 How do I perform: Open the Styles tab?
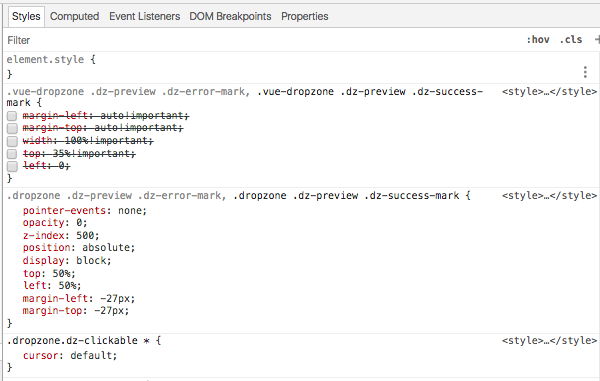click(x=26, y=16)
